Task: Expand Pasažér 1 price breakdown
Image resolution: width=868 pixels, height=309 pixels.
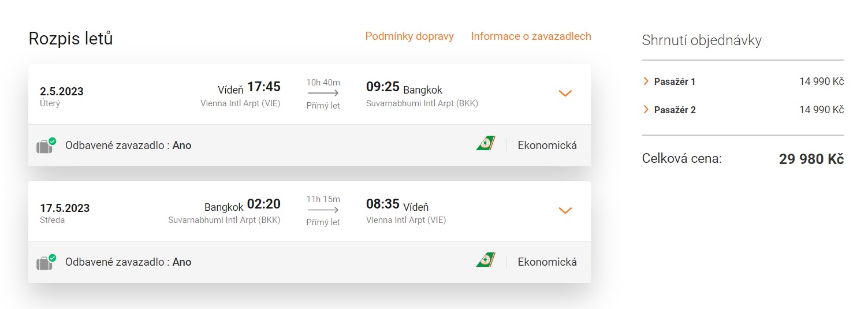Action: [646, 81]
